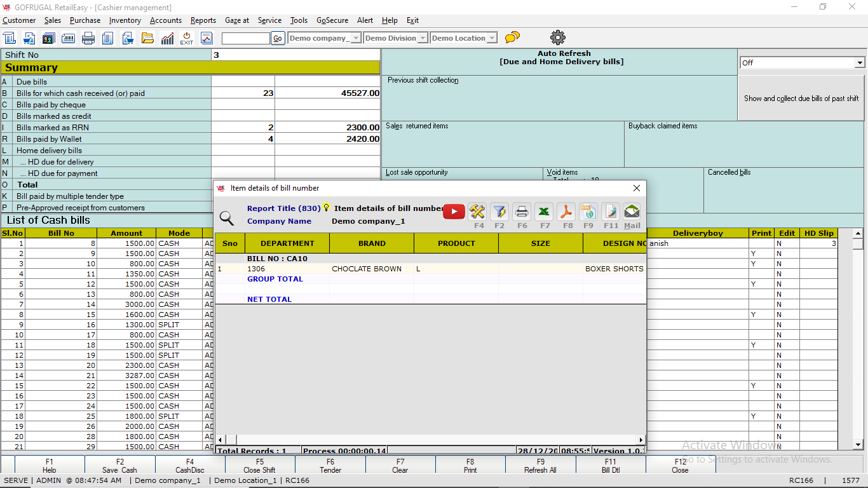Click the barcode icon in main toolbar

(x=69, y=38)
